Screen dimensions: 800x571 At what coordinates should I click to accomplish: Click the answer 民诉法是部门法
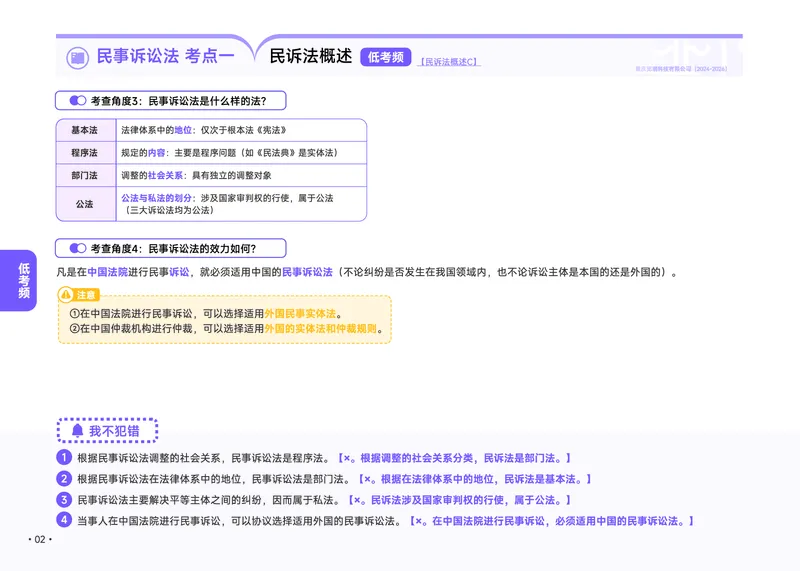[x=518, y=458]
